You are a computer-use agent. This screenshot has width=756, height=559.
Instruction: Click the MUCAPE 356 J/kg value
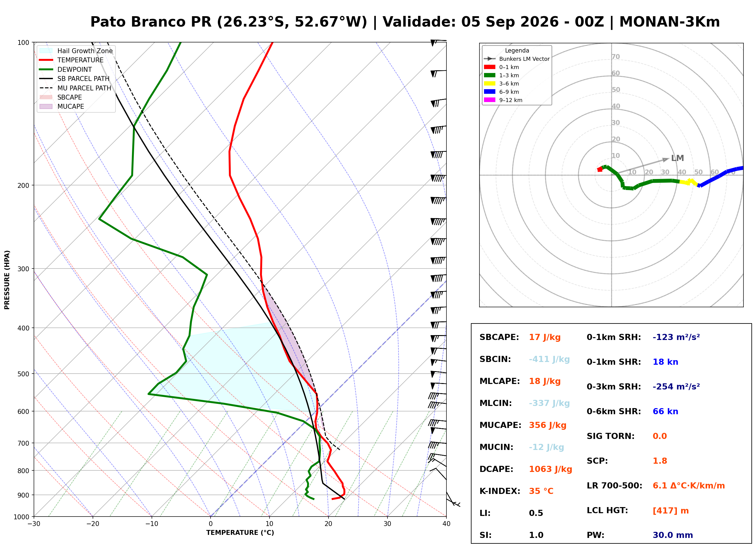tap(548, 425)
